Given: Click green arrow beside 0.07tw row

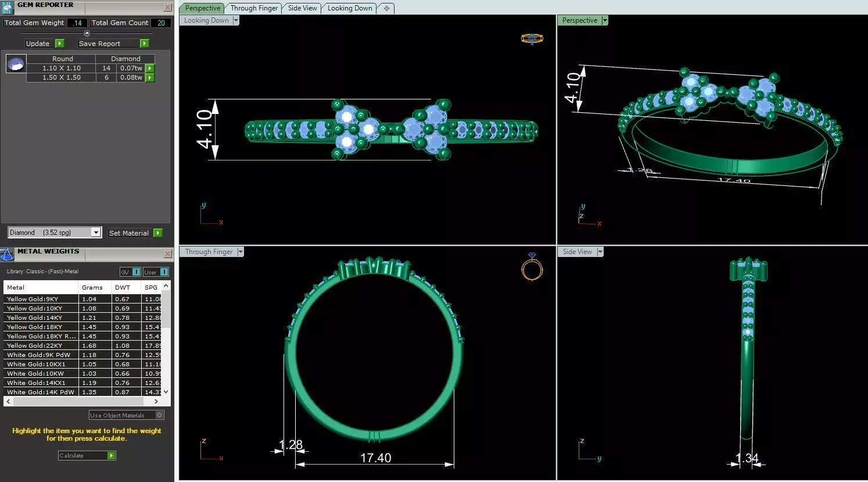Looking at the screenshot, I should 150,68.
